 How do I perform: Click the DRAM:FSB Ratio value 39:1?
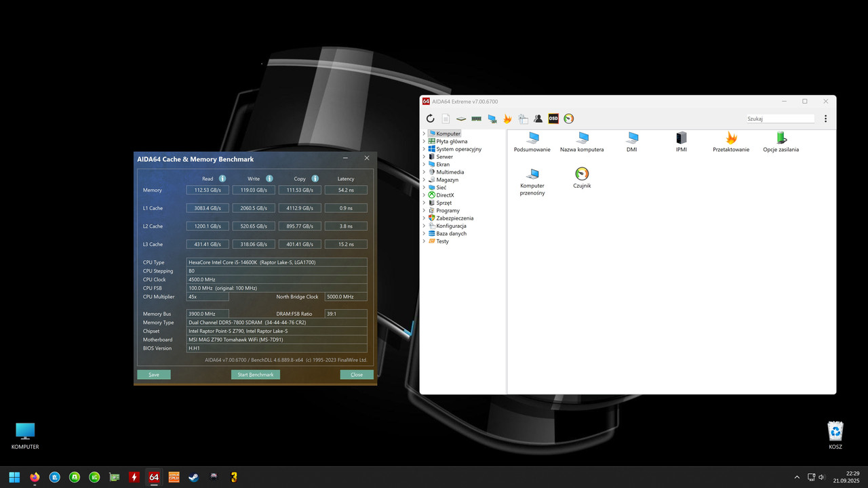(x=346, y=314)
